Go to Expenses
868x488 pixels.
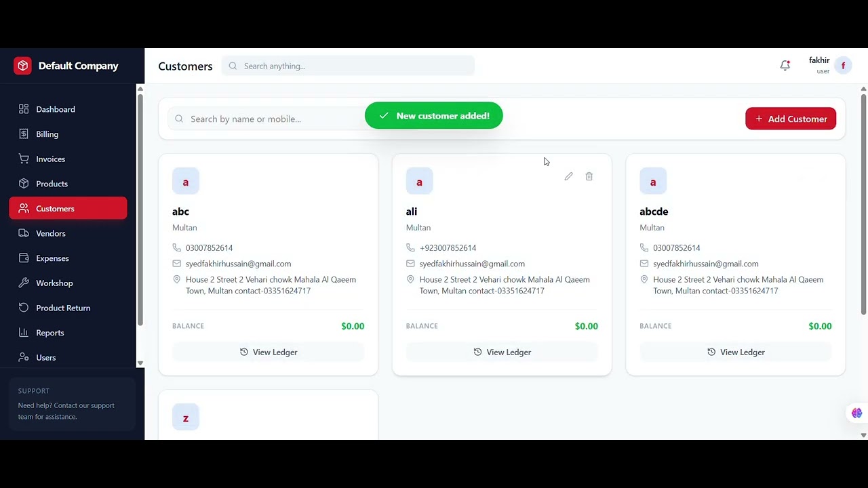coord(68,258)
